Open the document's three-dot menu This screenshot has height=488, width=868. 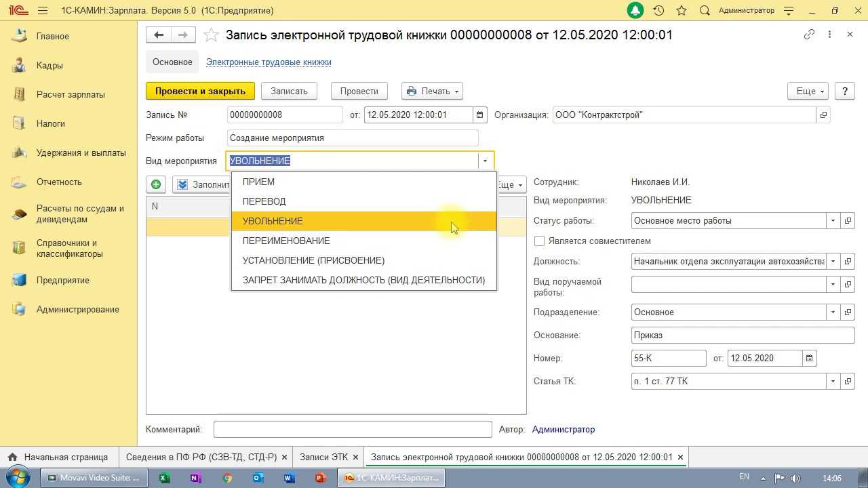click(x=829, y=35)
